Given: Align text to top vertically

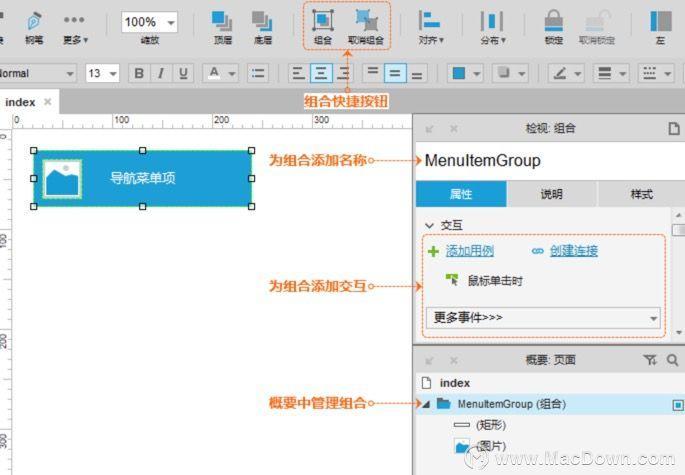Looking at the screenshot, I should (373, 73).
